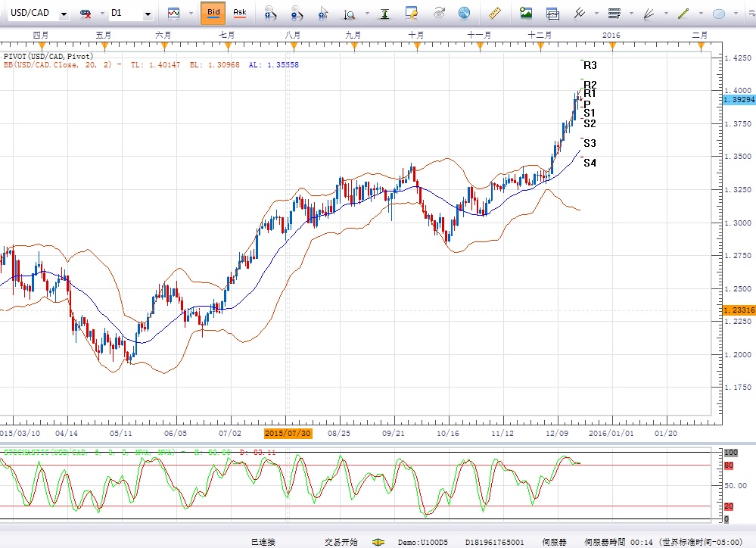The height and width of the screenshot is (548, 756).
Task: Expand the ellipse shape tool dropdown arrow
Action: point(736,14)
